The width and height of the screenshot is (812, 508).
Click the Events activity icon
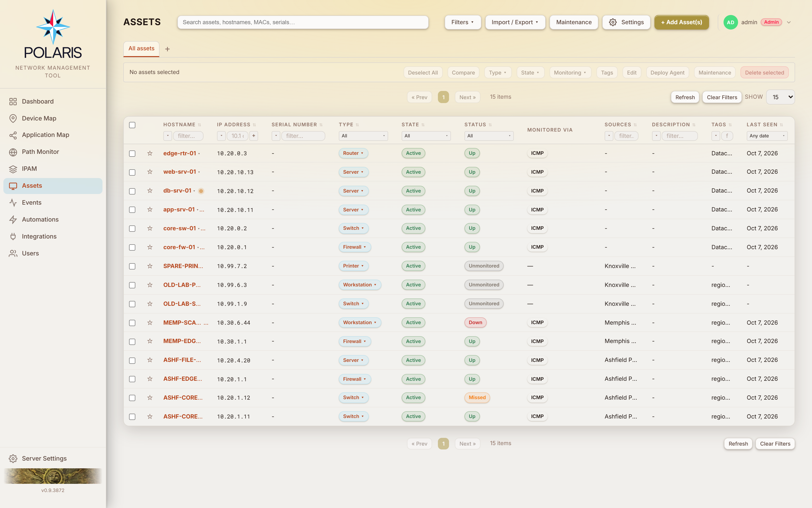click(13, 203)
